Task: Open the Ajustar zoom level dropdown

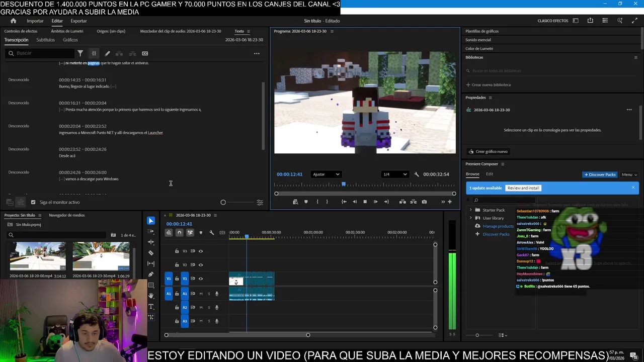Action: tap(326, 174)
